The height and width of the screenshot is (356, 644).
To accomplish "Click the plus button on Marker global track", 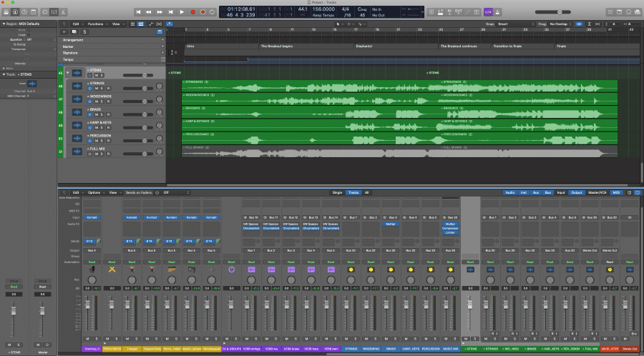I will click(x=163, y=46).
